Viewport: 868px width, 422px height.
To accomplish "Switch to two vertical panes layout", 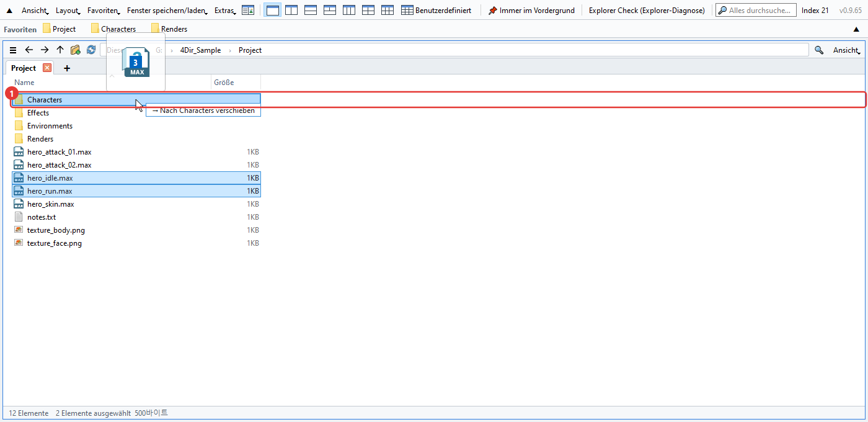I will coord(291,10).
